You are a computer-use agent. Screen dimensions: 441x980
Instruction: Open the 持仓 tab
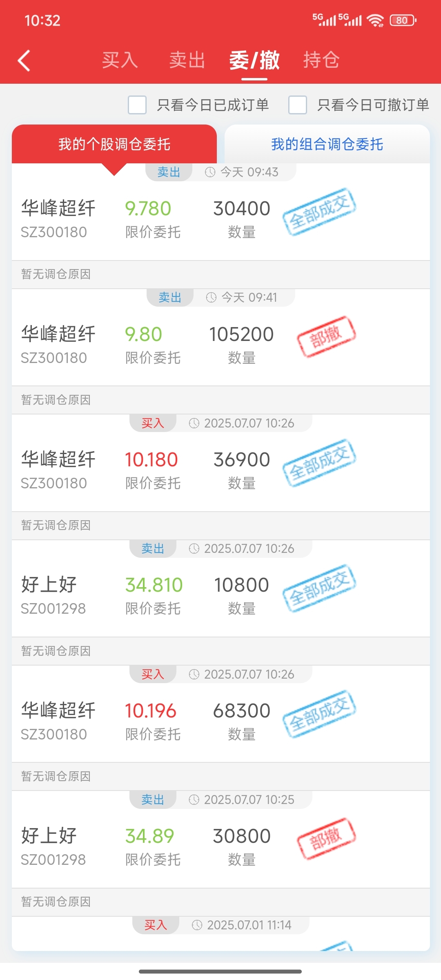[321, 60]
